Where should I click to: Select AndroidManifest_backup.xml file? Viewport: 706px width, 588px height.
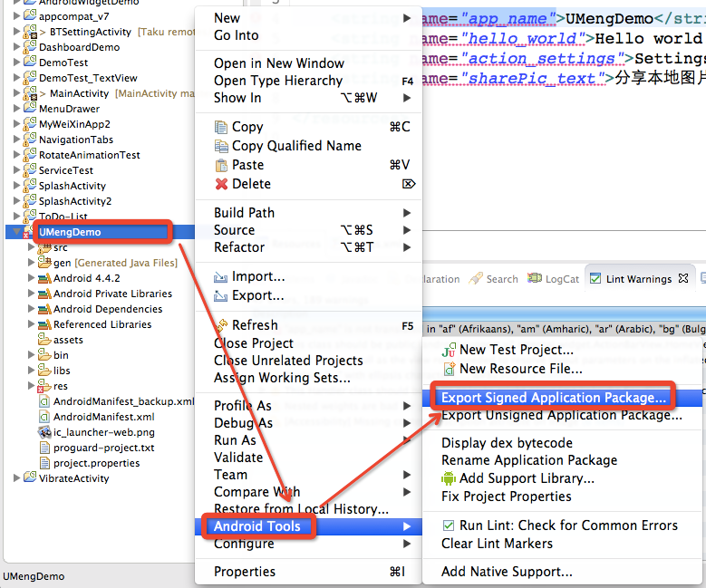coord(123,401)
